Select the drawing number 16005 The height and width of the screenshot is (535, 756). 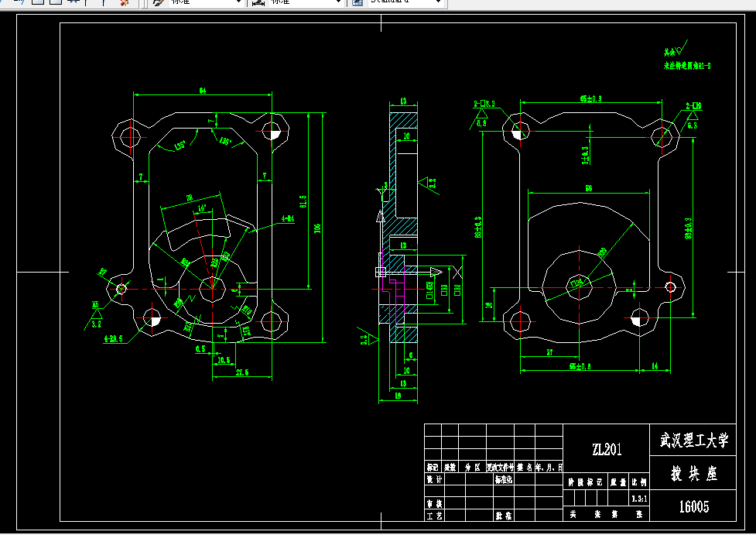694,506
